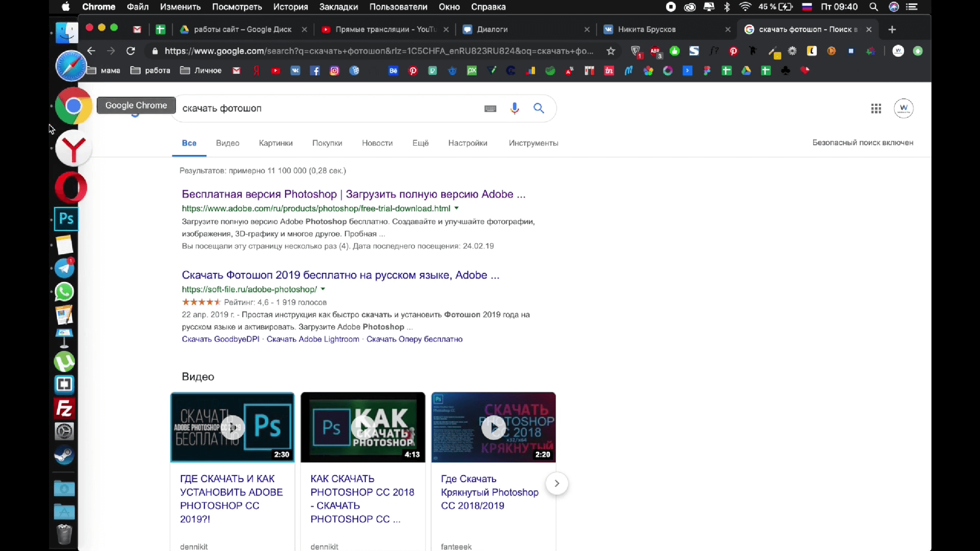Open the YouTube bookmark icon
Viewport: 980px width, 551px height.
276,70
